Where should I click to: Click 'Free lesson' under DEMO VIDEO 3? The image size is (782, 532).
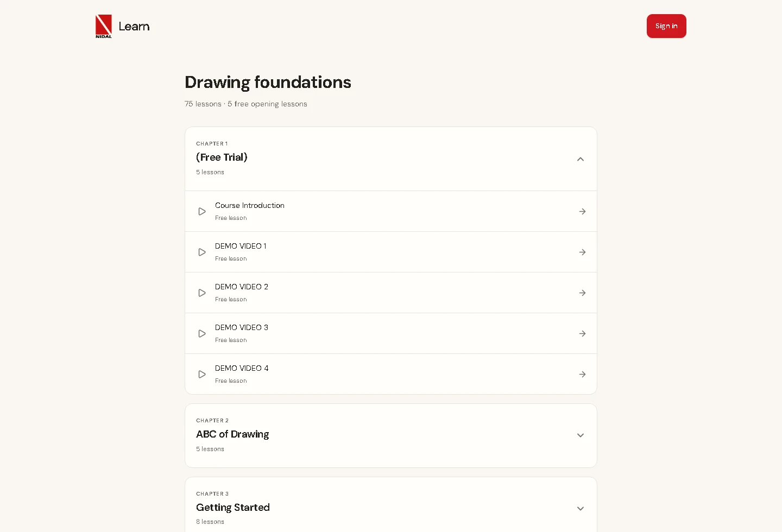pyautogui.click(x=231, y=340)
